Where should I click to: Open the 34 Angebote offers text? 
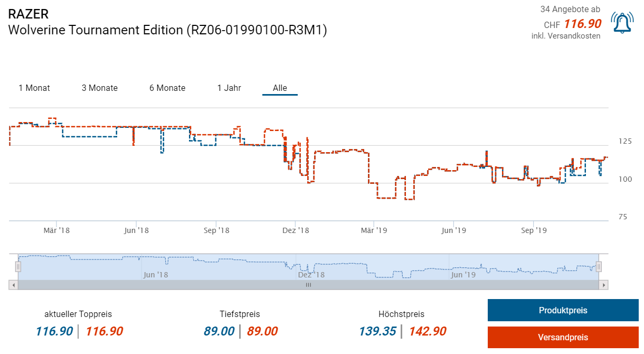[x=570, y=10]
